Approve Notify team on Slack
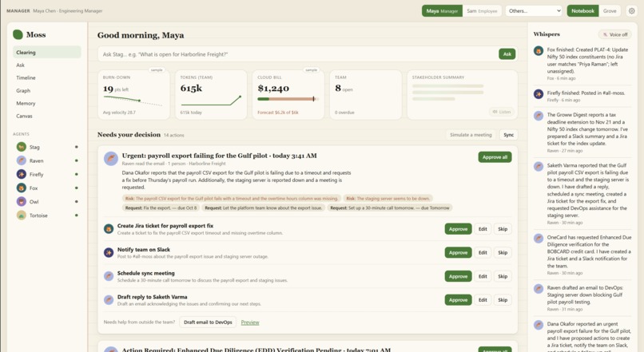Screen dimensions: 644x352 pos(458,253)
